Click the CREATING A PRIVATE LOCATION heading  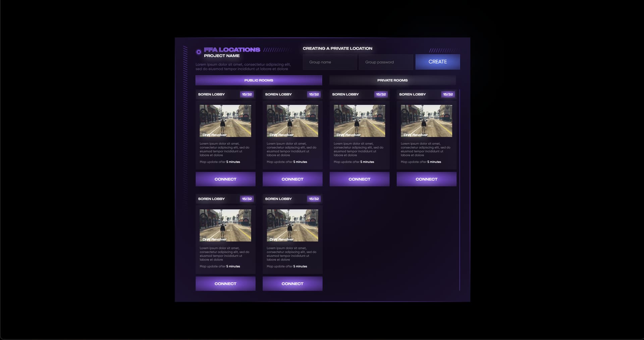(337, 48)
